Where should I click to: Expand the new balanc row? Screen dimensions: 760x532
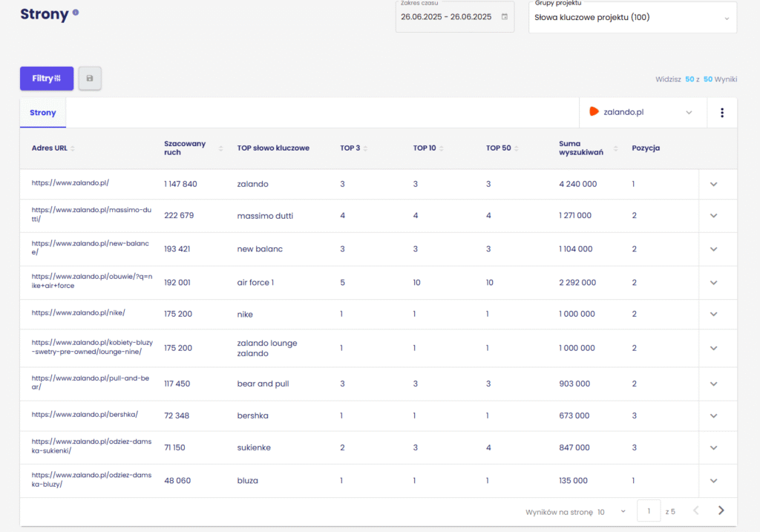coord(713,249)
